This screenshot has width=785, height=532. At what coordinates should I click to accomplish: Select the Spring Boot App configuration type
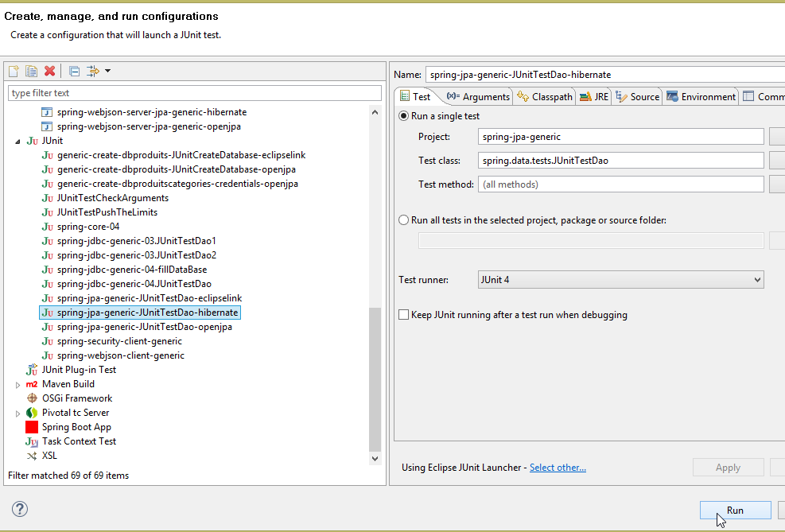coord(76,427)
